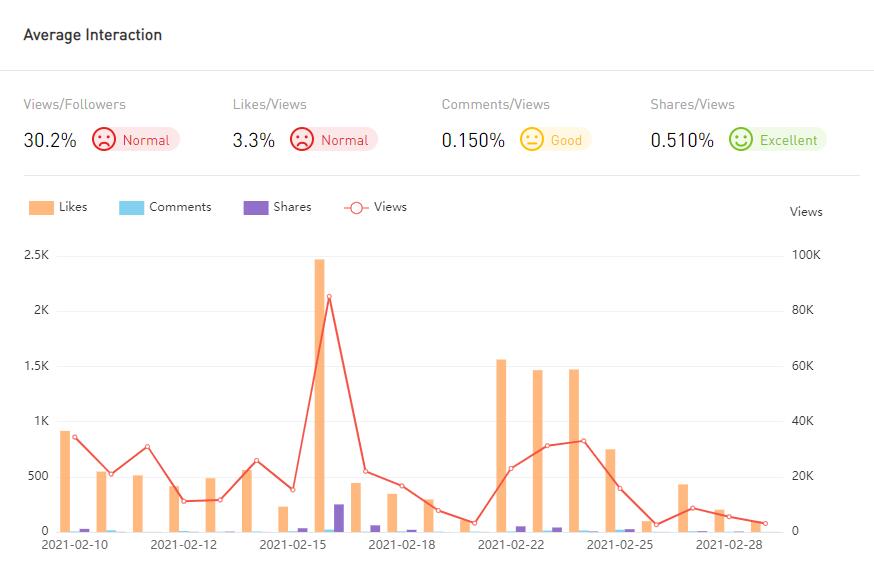Click the orange Likes legend swatch

(41, 208)
